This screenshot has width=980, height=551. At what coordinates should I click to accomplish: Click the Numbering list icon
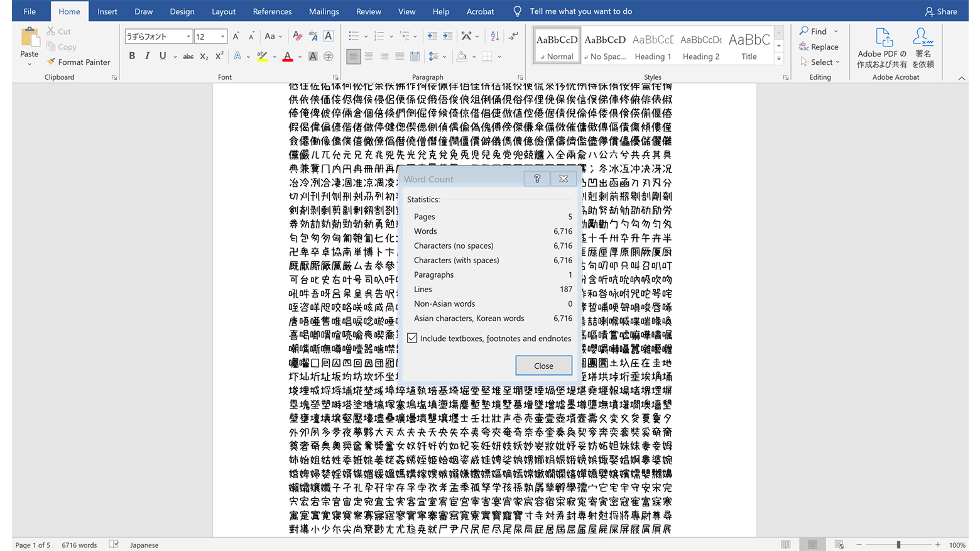[x=379, y=36]
